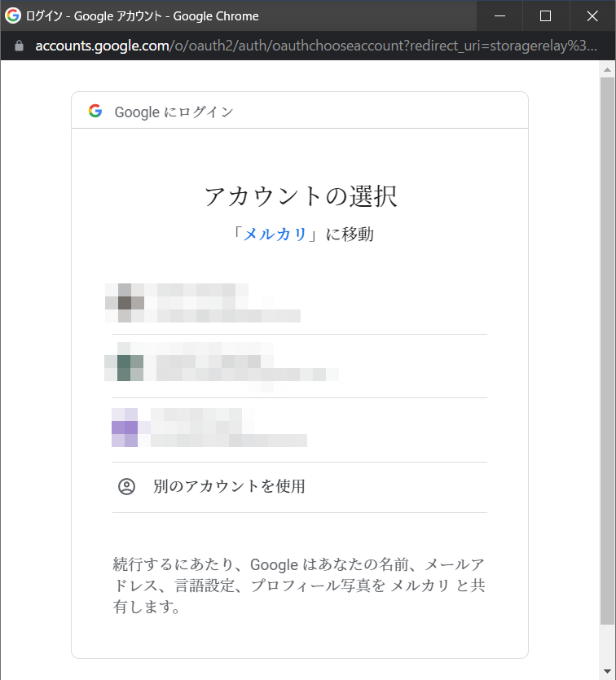Click the scrollbar down arrow
Viewport: 616px width, 680px height.
[x=607, y=672]
